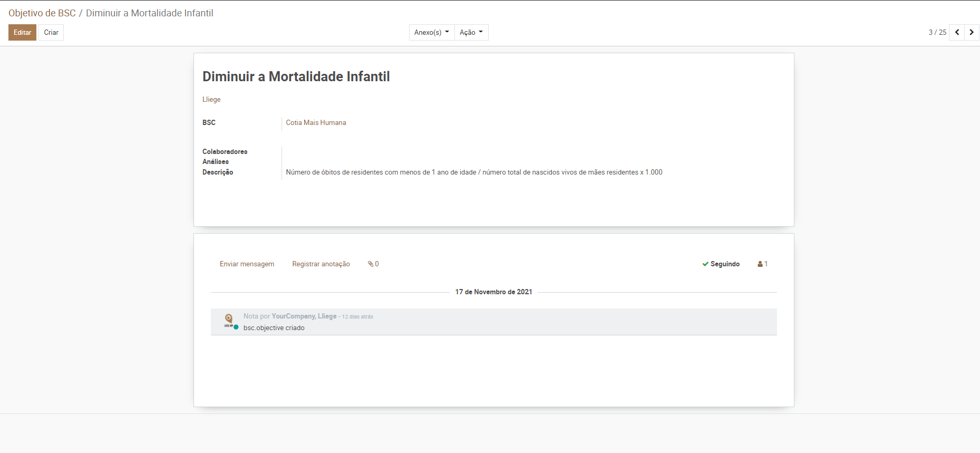Click the YourCompany, Lliege author name
The width and height of the screenshot is (980, 453).
304,316
